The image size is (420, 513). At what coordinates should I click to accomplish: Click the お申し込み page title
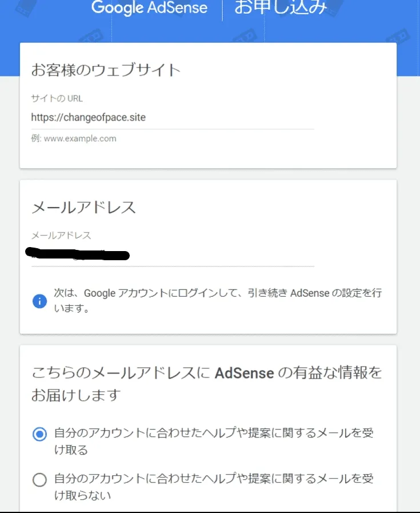[x=280, y=8]
